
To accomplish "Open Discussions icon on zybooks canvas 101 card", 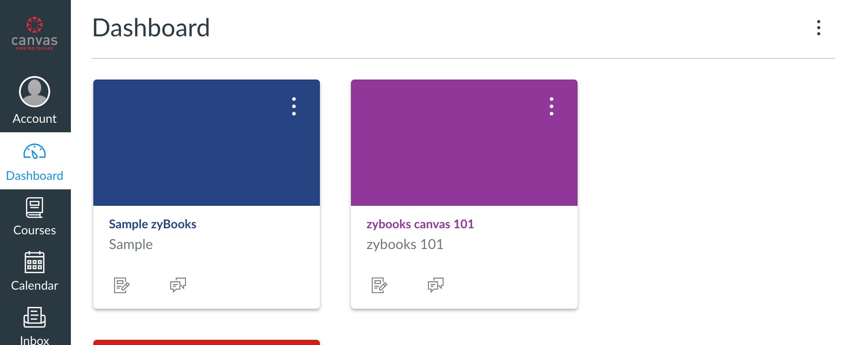I will tap(436, 285).
